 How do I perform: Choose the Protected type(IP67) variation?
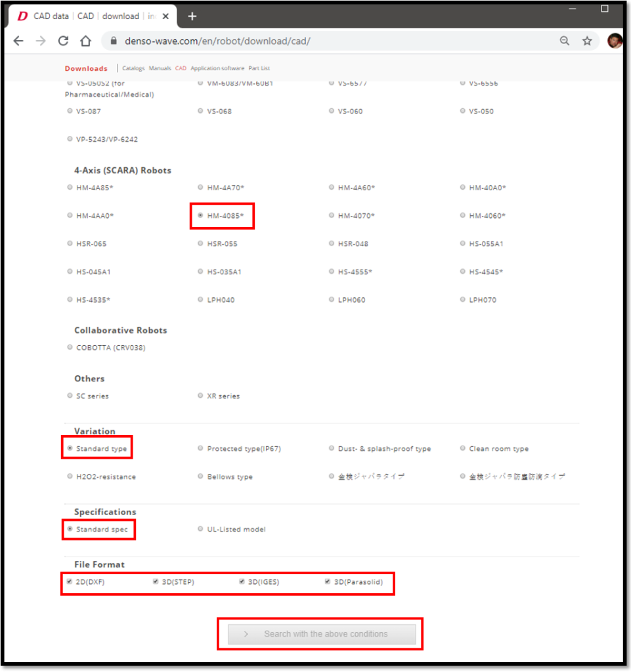tap(200, 448)
